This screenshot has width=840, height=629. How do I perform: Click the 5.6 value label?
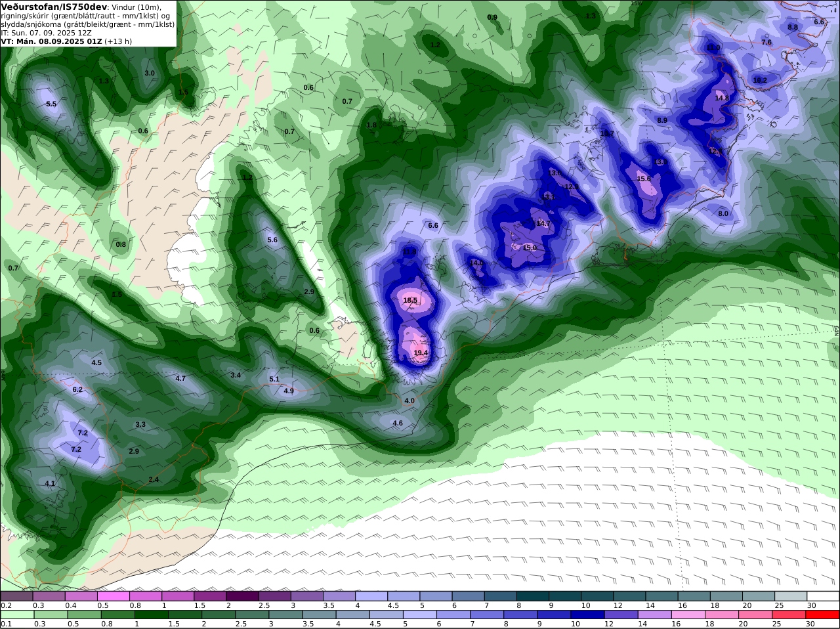point(272,240)
